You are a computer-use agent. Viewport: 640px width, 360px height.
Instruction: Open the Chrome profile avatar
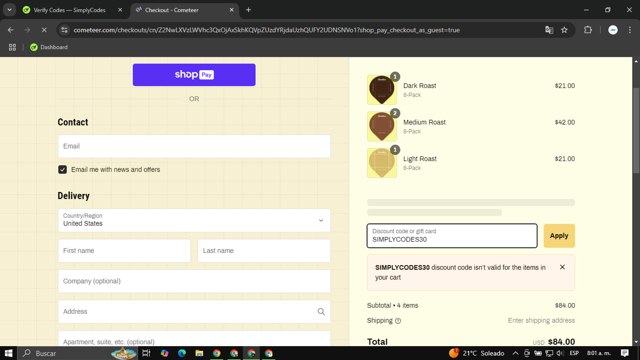(x=613, y=30)
